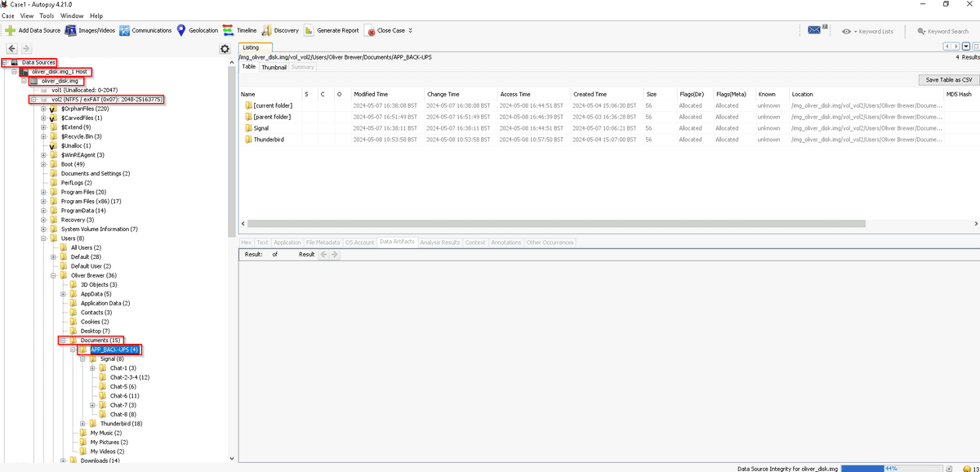Open tree view gear settings
This screenshot has height=472, width=980.
[x=225, y=49]
